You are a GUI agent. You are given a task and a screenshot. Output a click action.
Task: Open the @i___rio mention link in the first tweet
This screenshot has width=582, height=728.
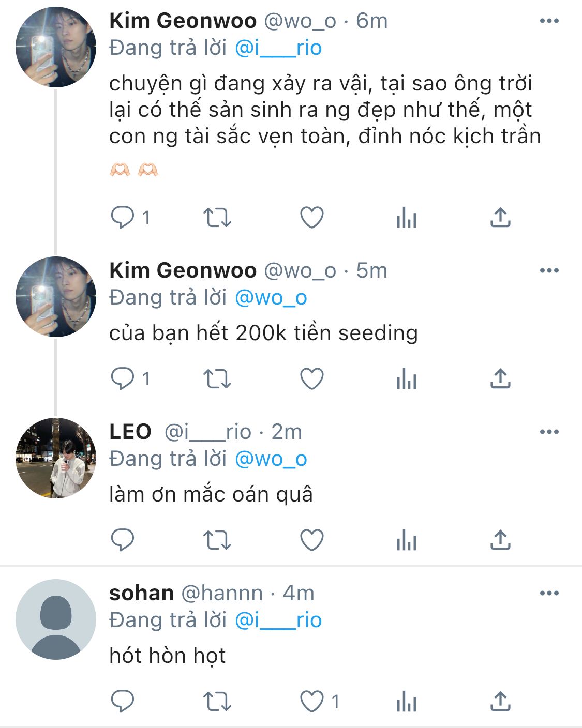pos(278,48)
